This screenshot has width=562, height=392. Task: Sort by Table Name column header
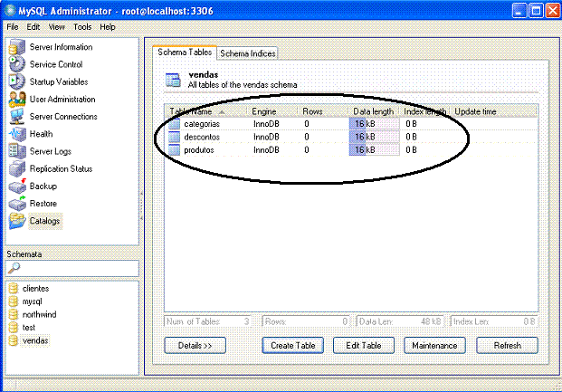205,111
